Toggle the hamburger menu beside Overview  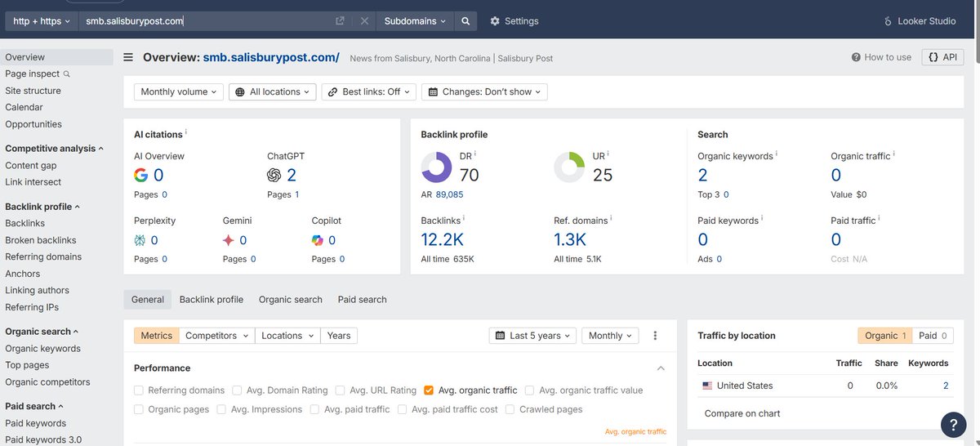(128, 57)
